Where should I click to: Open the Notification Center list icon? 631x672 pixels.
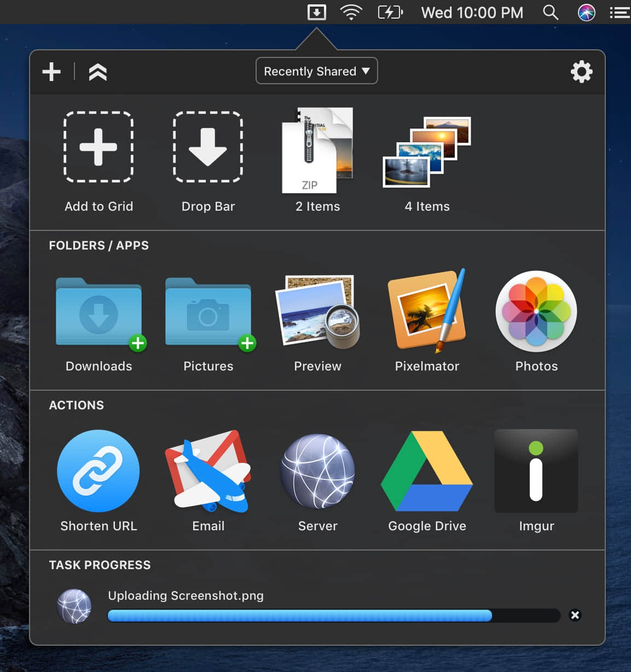(x=620, y=12)
